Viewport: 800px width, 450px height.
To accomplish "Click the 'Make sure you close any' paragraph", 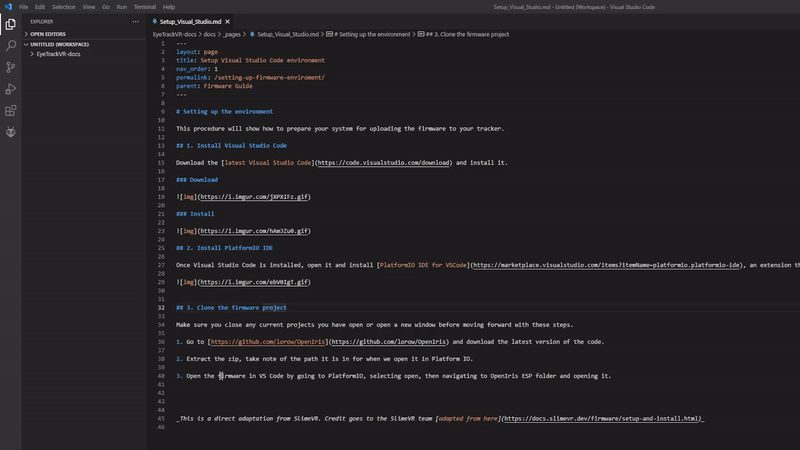I will (x=374, y=325).
